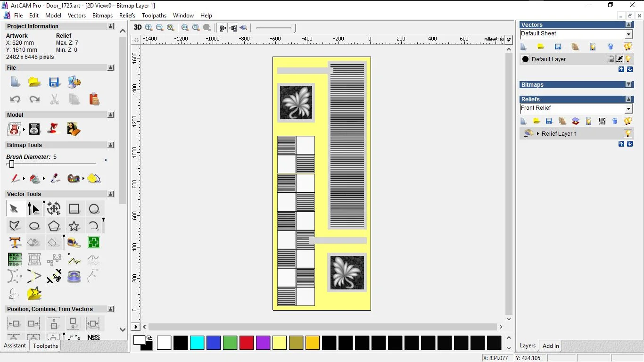Toggle visibility bulb of Default Layer
Viewport: 644px width, 362px height.
point(628,59)
